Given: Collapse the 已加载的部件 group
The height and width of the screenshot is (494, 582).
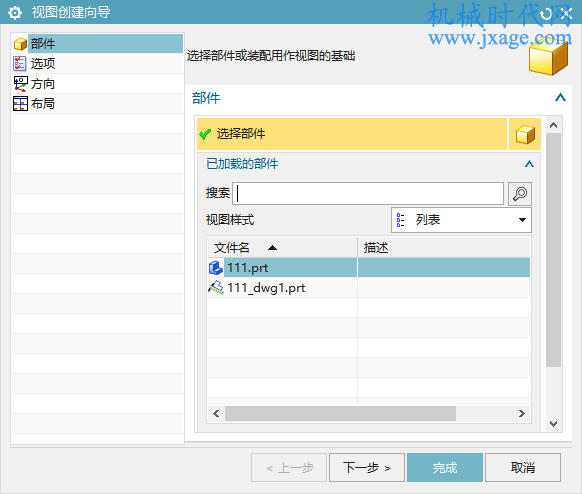Looking at the screenshot, I should [529, 164].
